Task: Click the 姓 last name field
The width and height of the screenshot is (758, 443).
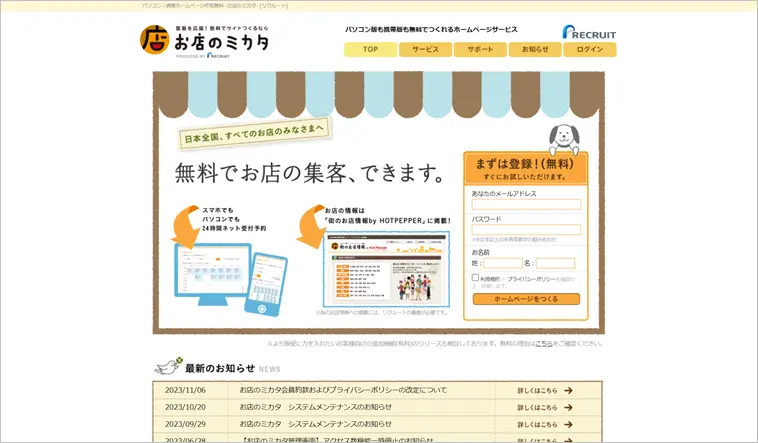Action: (x=501, y=263)
